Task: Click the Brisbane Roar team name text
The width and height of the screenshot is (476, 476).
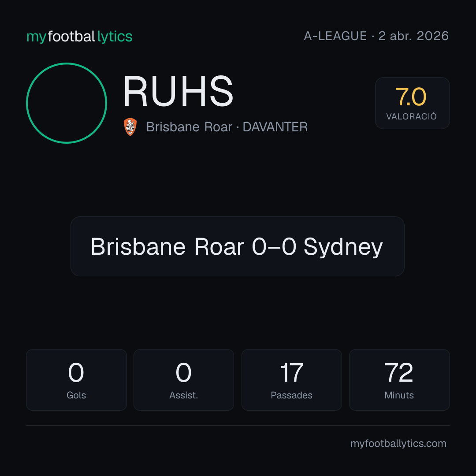Action: point(189,127)
